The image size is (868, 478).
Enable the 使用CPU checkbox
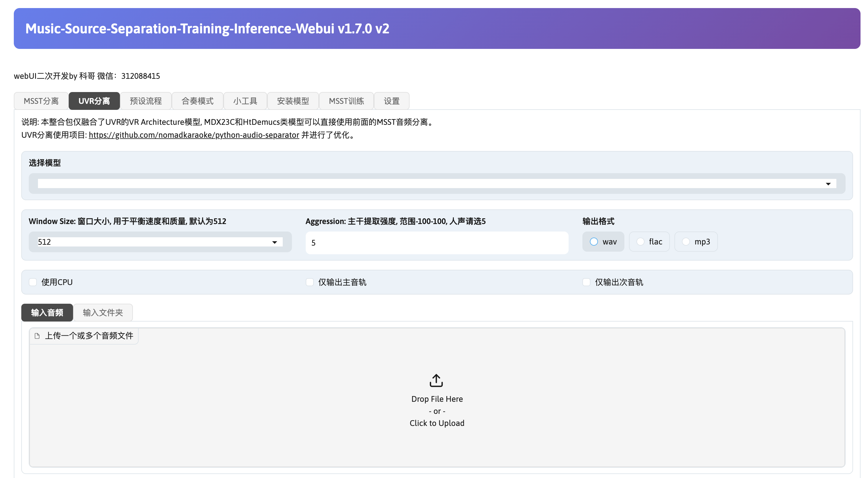(33, 282)
